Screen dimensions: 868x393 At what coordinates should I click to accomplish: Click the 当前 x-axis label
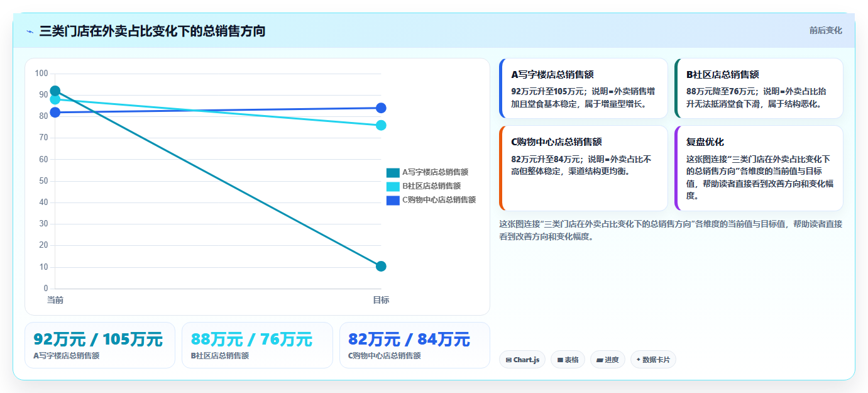click(55, 300)
